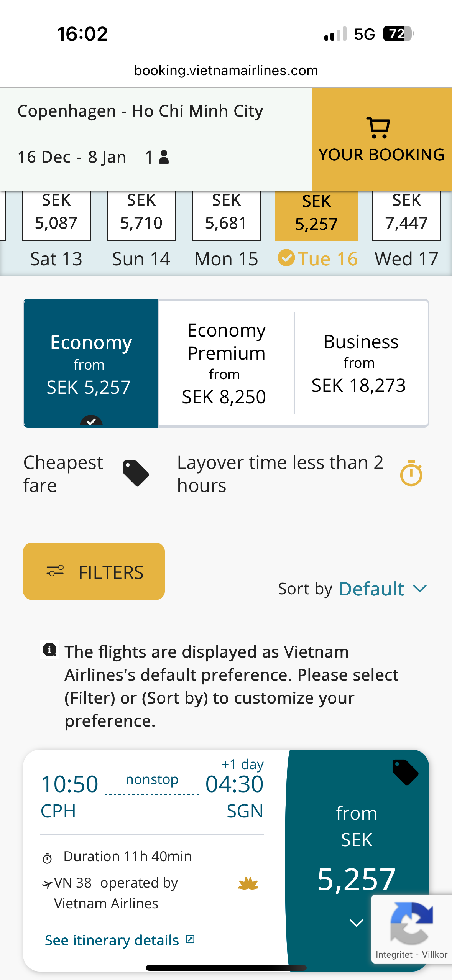The height and width of the screenshot is (980, 452).
Task: Tap the passenger person icon
Action: point(164,157)
